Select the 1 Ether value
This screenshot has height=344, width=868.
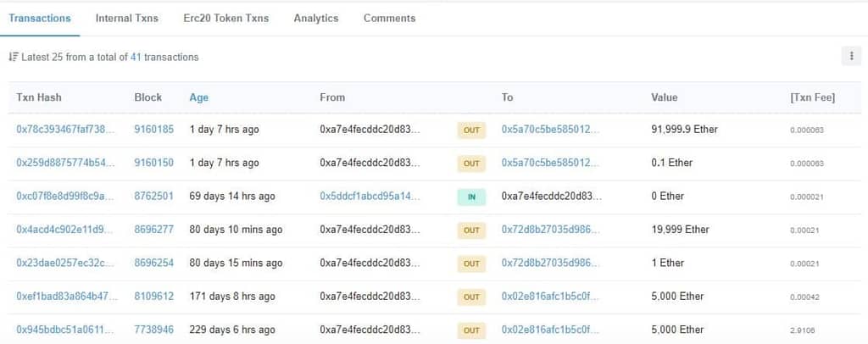point(668,263)
